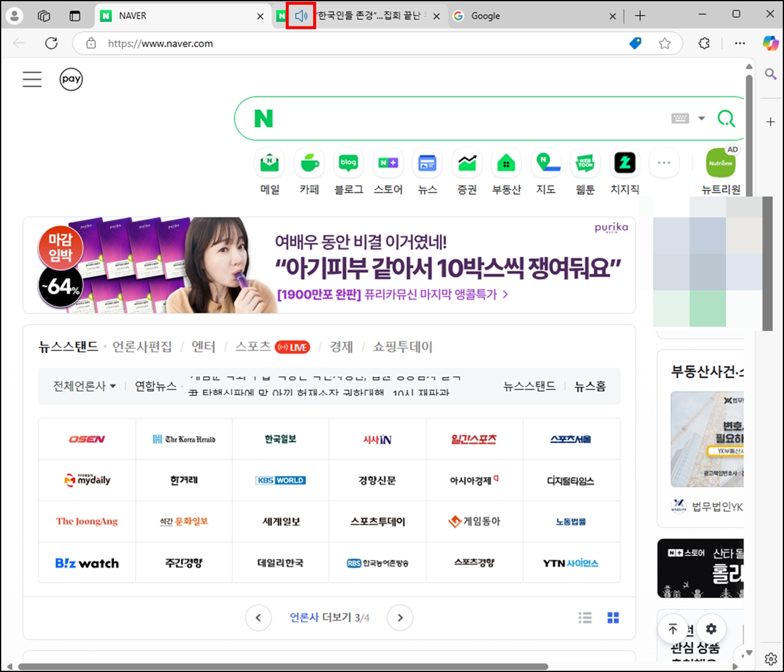The height and width of the screenshot is (672, 784).
Task: Jump to top with arrow button
Action: tap(673, 629)
